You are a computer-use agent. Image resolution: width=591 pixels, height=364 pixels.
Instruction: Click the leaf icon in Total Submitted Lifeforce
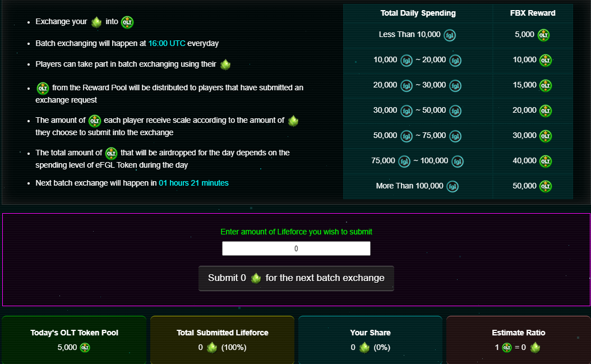coord(212,347)
